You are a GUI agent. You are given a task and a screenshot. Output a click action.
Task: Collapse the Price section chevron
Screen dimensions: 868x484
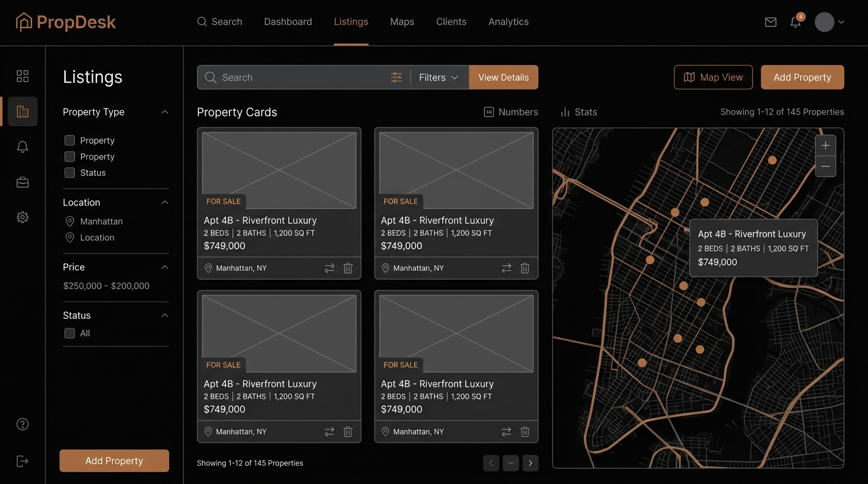(x=165, y=267)
